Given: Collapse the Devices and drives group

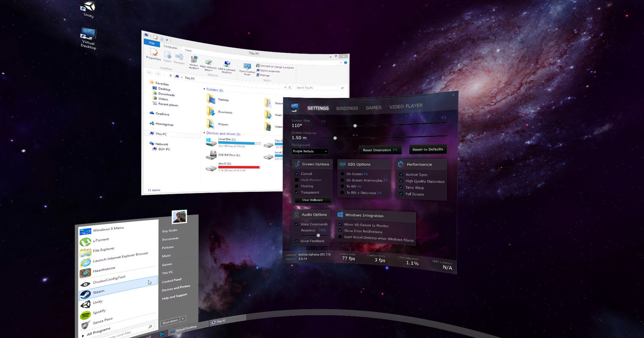Looking at the screenshot, I should point(204,133).
